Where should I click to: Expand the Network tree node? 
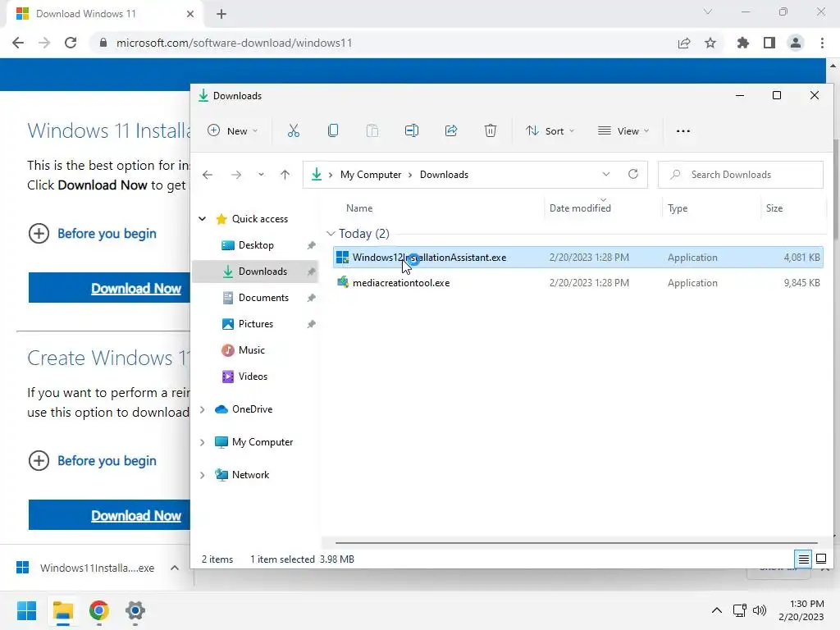(x=202, y=475)
